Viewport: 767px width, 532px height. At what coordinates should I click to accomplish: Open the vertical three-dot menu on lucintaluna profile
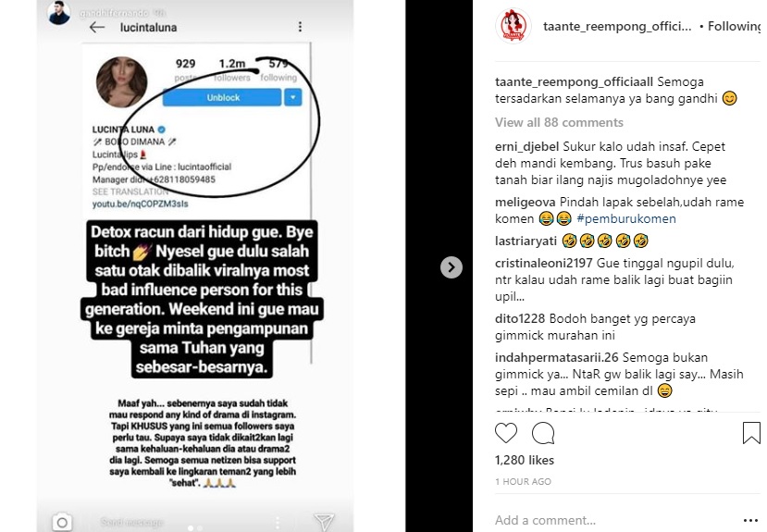[300, 27]
